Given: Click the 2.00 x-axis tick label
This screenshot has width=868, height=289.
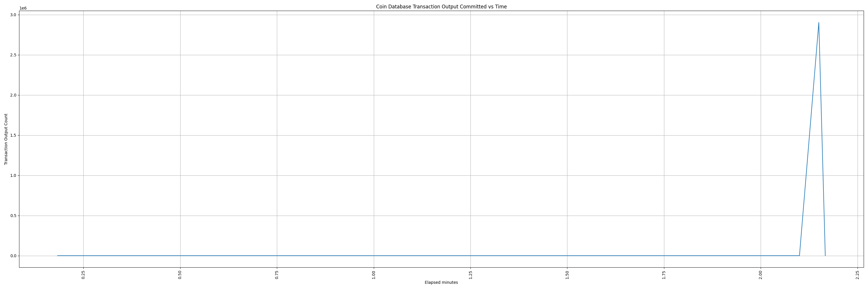Looking at the screenshot, I should 760,275.
